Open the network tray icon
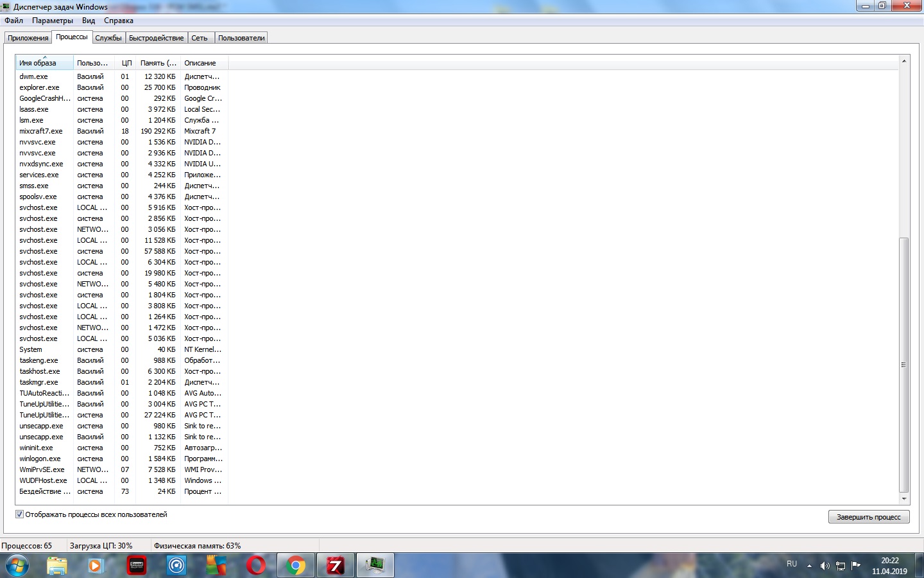The image size is (924, 578). [840, 566]
